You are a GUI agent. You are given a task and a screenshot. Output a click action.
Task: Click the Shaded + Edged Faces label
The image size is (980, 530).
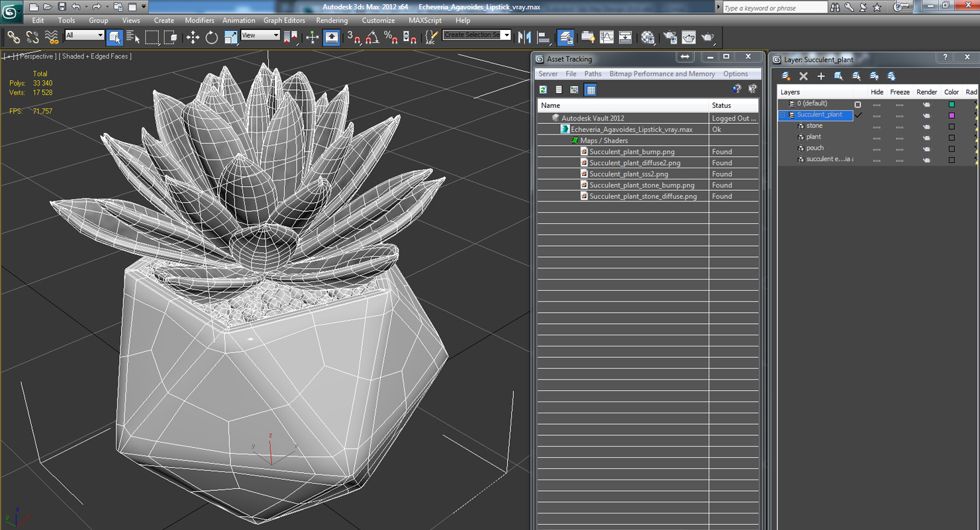click(95, 56)
